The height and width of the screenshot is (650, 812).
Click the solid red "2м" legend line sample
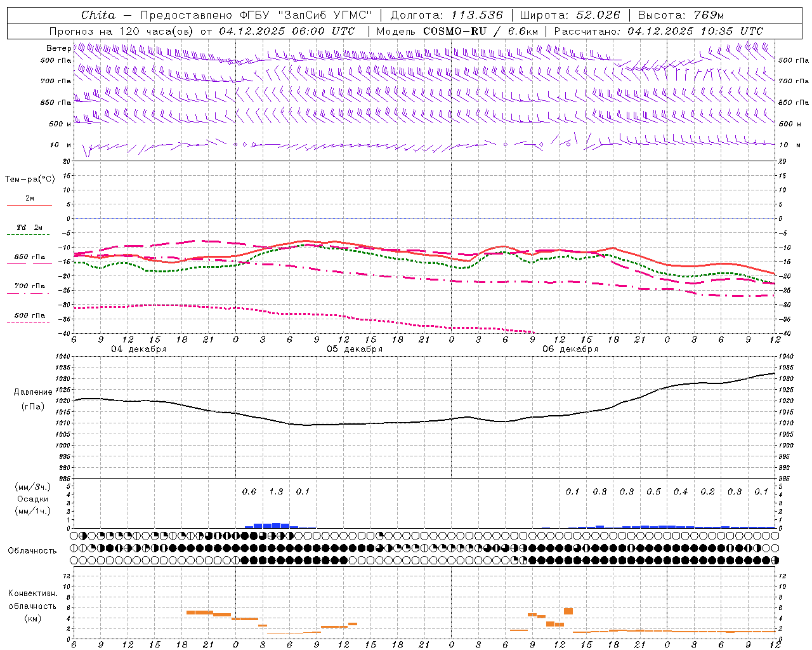[29, 206]
